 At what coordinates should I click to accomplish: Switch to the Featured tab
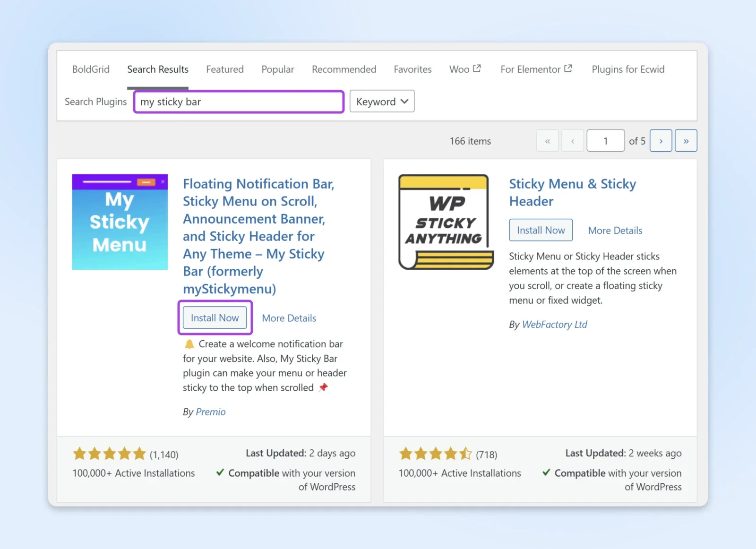pos(225,69)
